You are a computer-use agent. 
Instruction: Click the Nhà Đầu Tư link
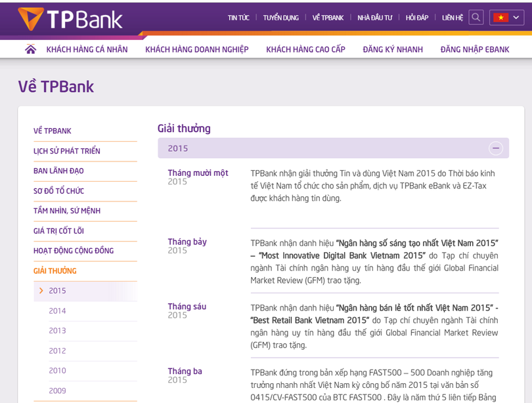point(374,18)
